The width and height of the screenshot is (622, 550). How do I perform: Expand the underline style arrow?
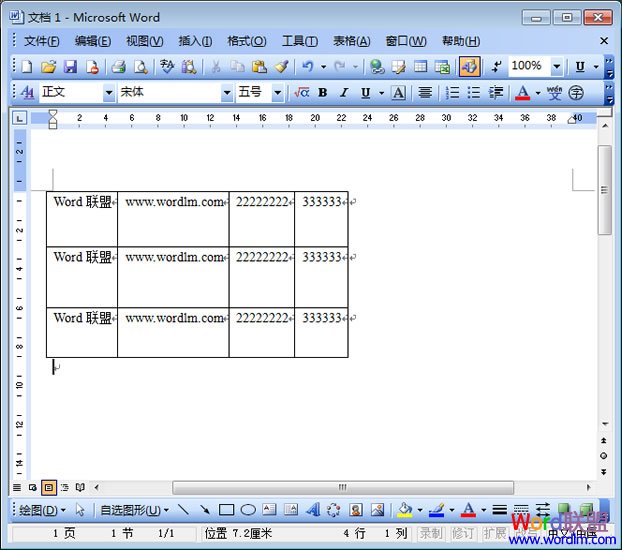click(x=381, y=93)
